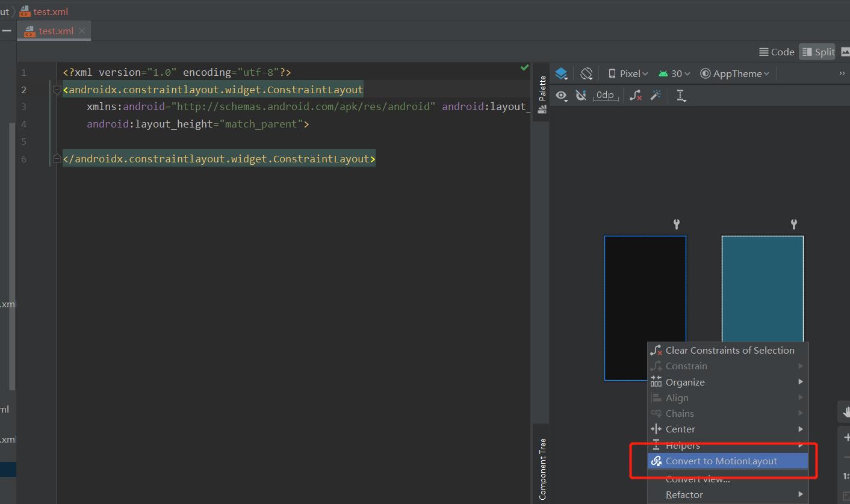
Task: Click the opening androidx.constraintlayout.widget.ConstraintLayout tag
Action: (x=213, y=90)
